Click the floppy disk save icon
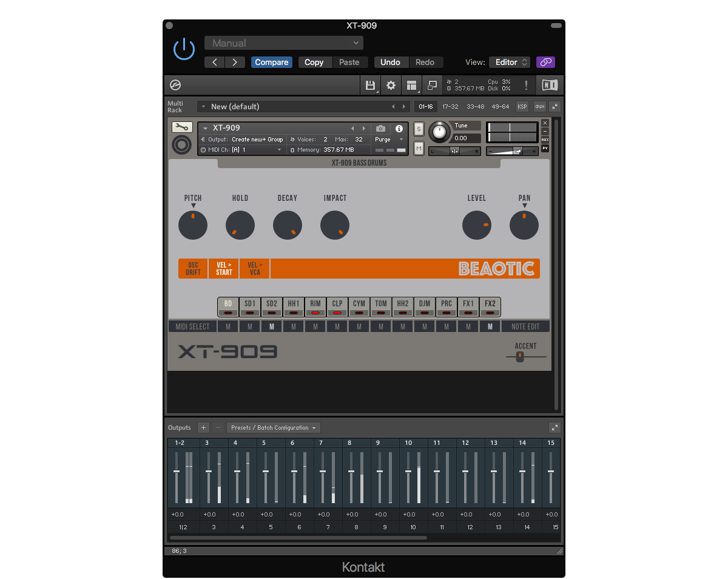 (370, 85)
